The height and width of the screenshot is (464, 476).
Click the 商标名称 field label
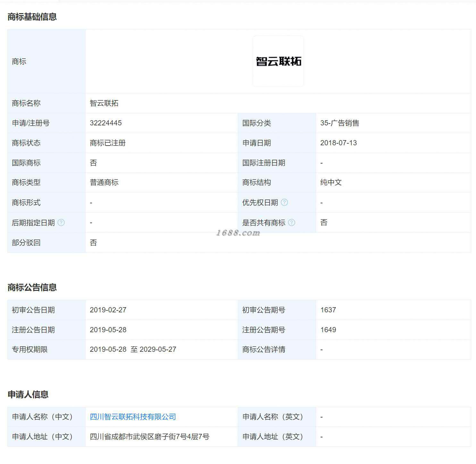click(x=26, y=103)
